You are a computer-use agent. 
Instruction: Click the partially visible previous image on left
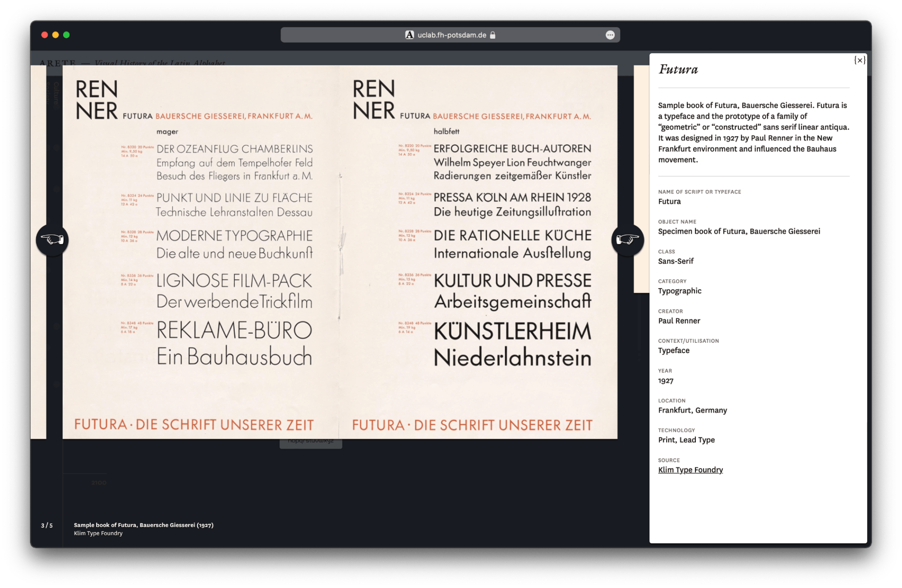point(38,252)
